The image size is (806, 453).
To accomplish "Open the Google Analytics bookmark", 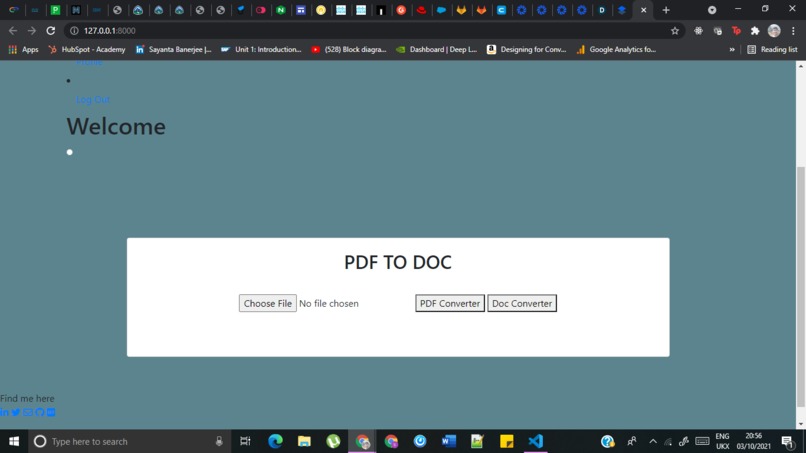I will coord(616,49).
